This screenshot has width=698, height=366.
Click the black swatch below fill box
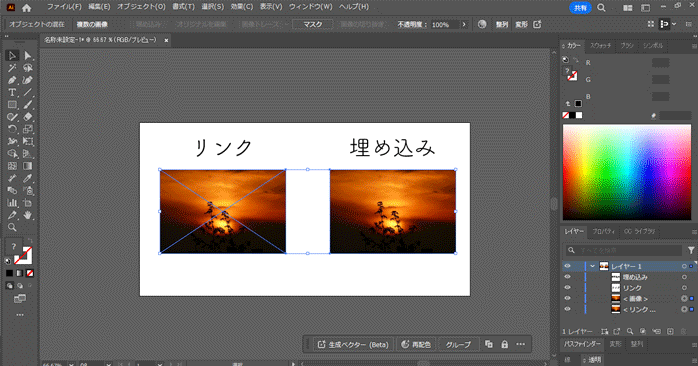click(9, 273)
